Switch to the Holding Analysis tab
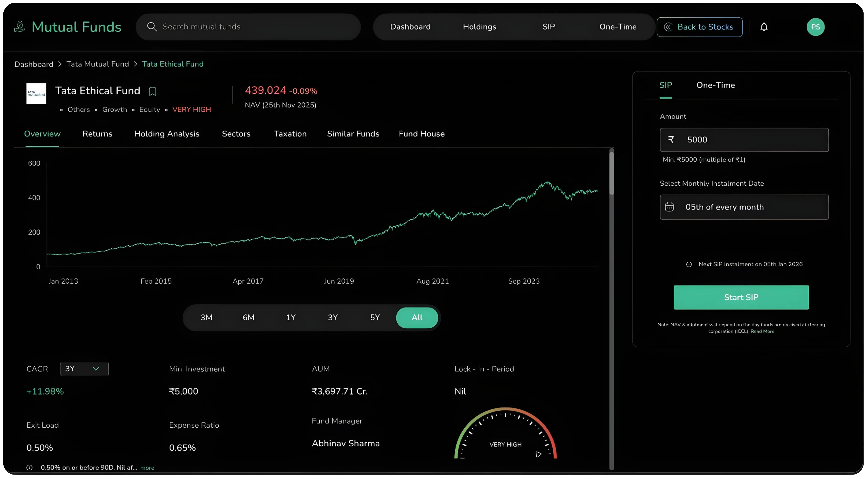868x479 pixels. point(166,134)
